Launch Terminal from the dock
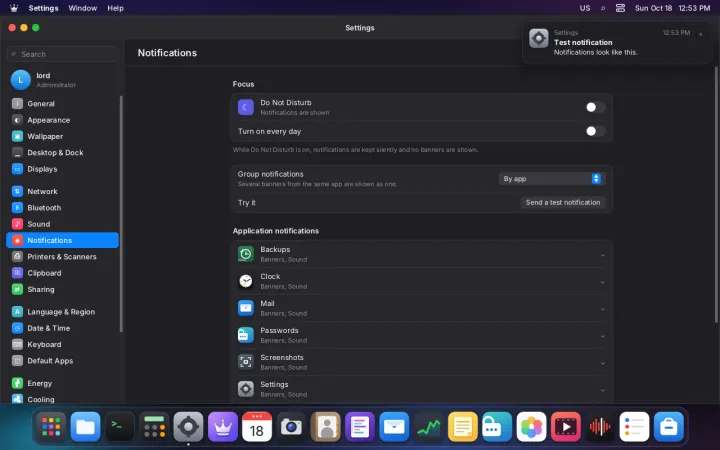The height and width of the screenshot is (450, 720). (120, 427)
